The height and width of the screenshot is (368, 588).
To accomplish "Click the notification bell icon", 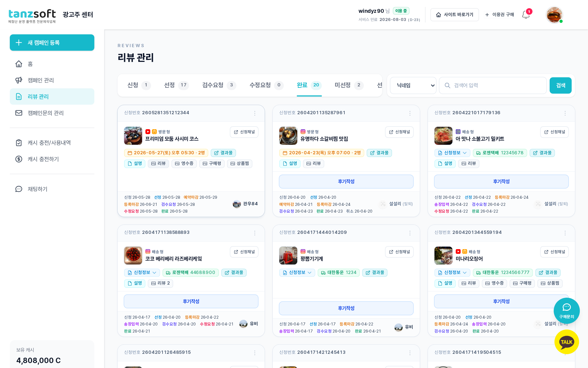I will click(526, 15).
